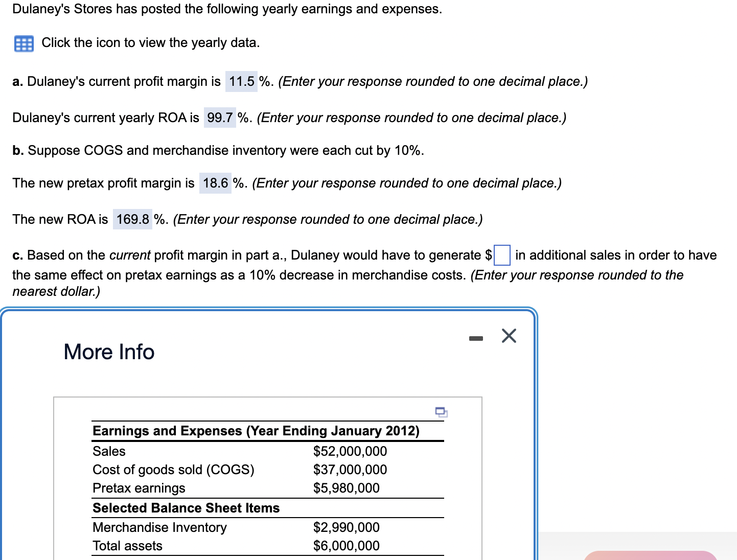Select the new ROA field showing 169.8
737x560 pixels.
(x=133, y=219)
